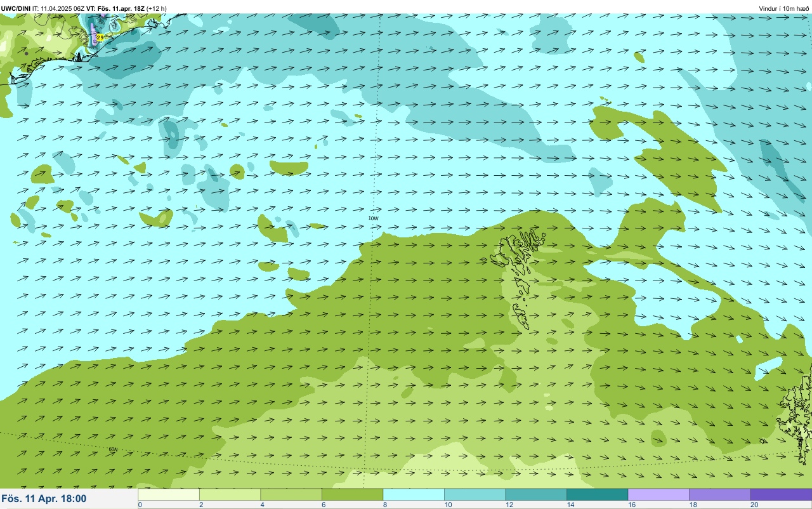
Task: Click the '60N' latitude label
Action: coord(113,449)
